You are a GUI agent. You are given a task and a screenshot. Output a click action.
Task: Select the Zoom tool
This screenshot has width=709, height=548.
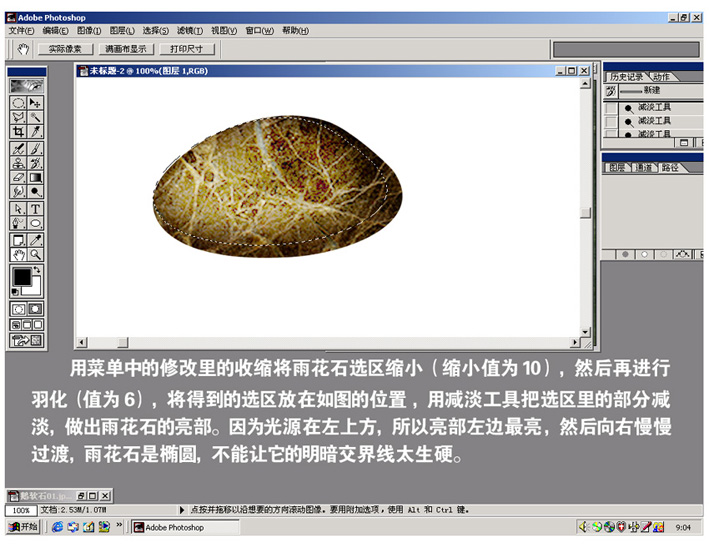coord(35,255)
